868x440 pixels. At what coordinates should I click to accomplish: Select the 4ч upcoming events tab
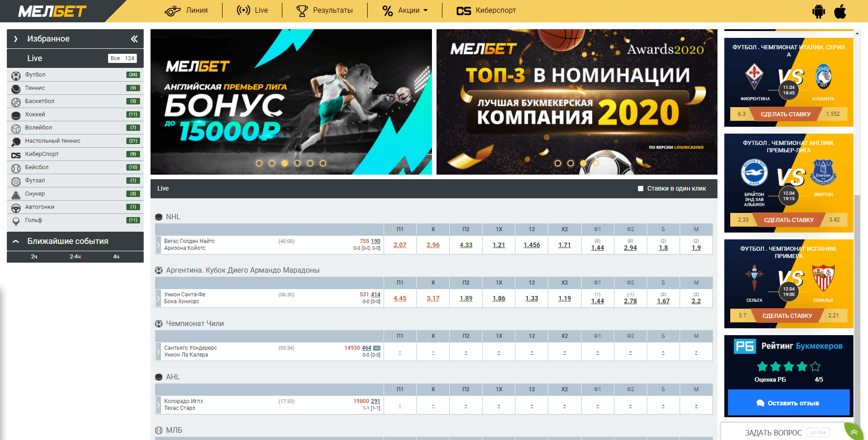click(x=116, y=257)
